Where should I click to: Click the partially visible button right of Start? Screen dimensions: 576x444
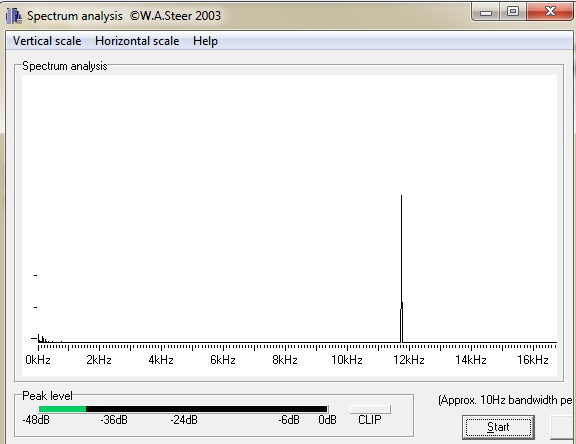[x=563, y=427]
